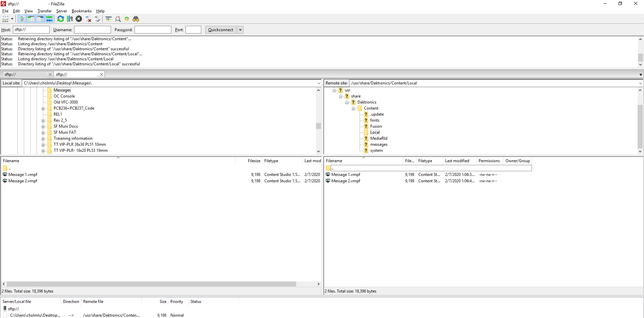Collapse the Daktronics remote folder
Viewport: 644px width, 318px height.
click(347, 103)
